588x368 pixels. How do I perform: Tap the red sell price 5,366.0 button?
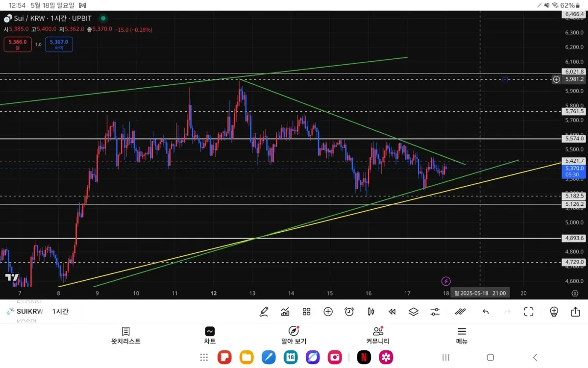tap(18, 45)
